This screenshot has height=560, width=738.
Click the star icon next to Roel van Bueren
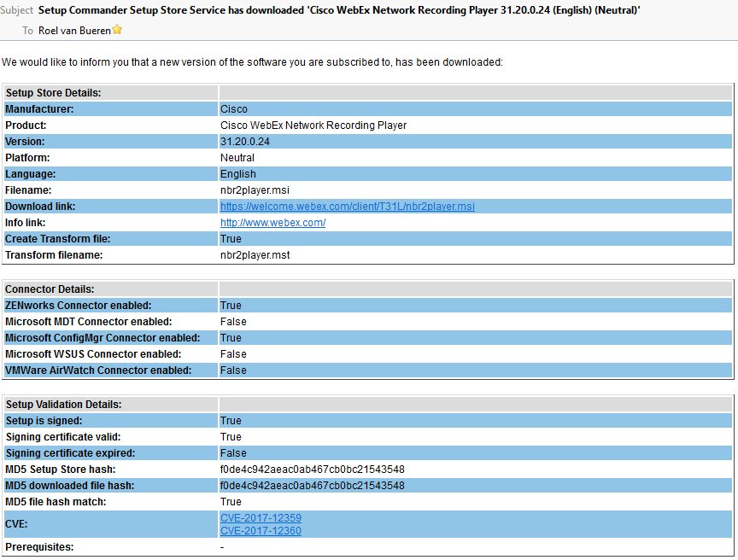point(117,30)
